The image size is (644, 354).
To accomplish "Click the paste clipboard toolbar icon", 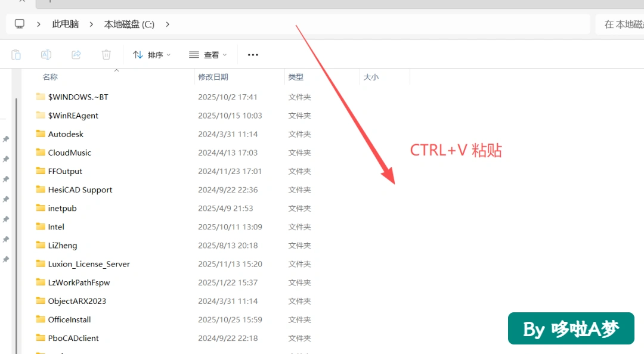I will point(16,55).
